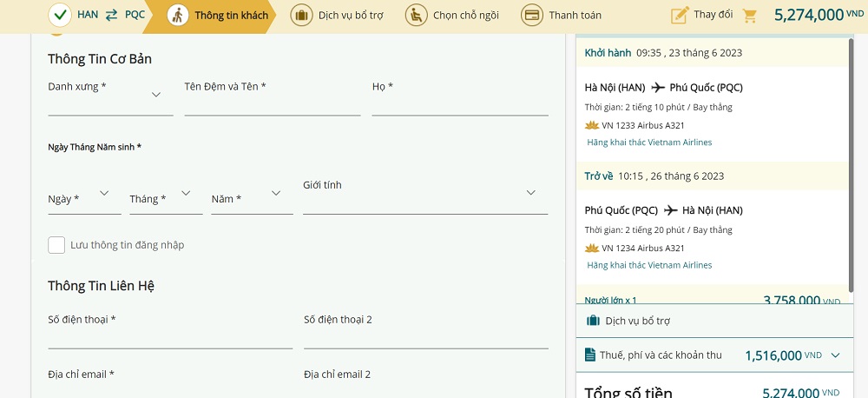Click the plane icon in the return Phú Quốc to Hà Nội row
The image size is (868, 398).
670,210
